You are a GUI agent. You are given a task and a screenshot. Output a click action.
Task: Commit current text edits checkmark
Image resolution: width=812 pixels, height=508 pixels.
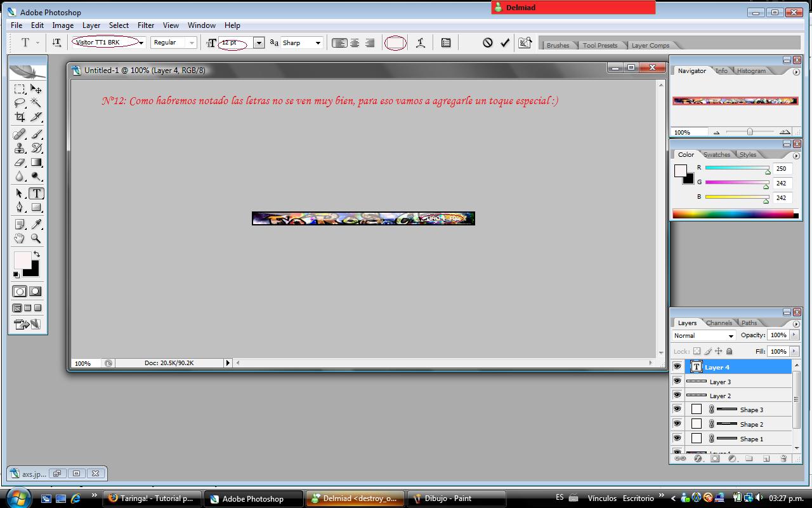pos(505,43)
